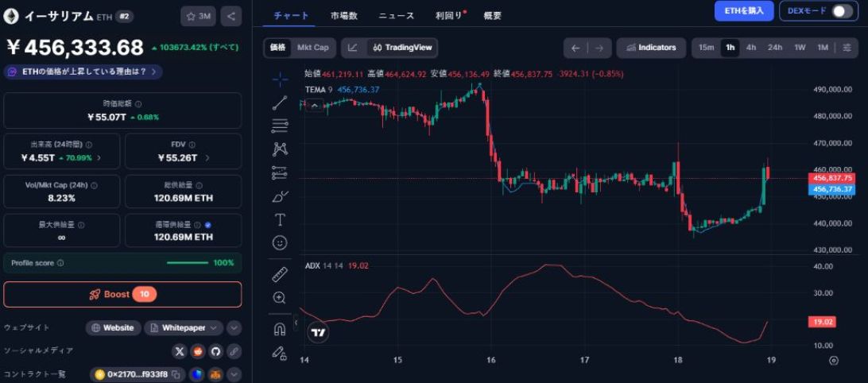Image resolution: width=868 pixels, height=383 pixels.
Task: Open the GitHub social link
Action: pyautogui.click(x=215, y=351)
